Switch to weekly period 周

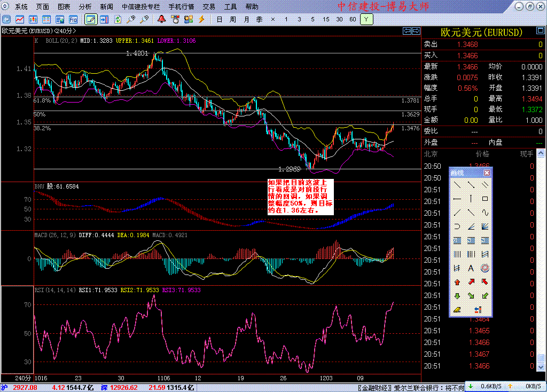click(x=233, y=20)
